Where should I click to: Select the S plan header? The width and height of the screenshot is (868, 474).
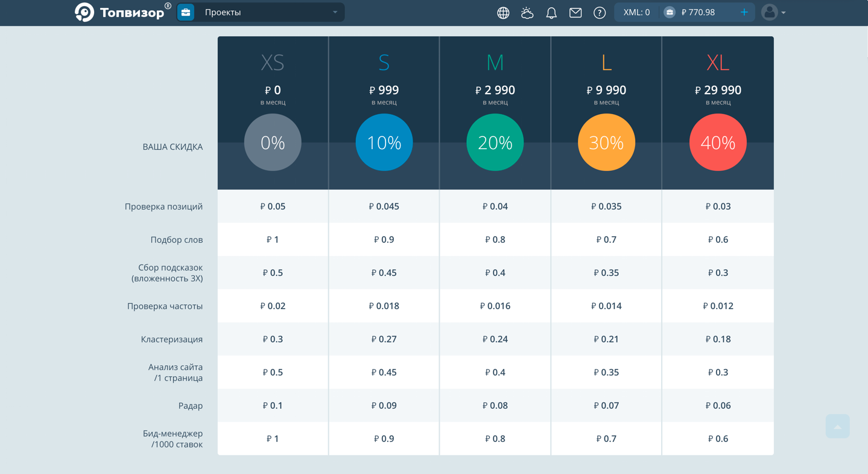(384, 62)
